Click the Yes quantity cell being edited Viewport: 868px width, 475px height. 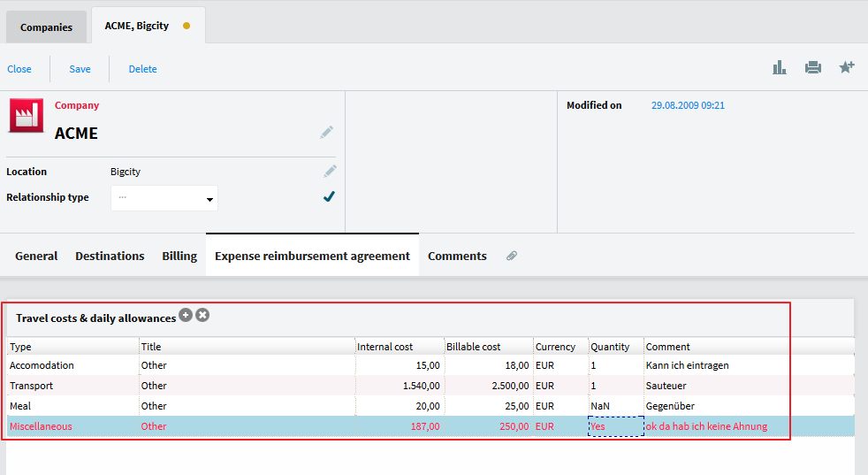tap(616, 426)
